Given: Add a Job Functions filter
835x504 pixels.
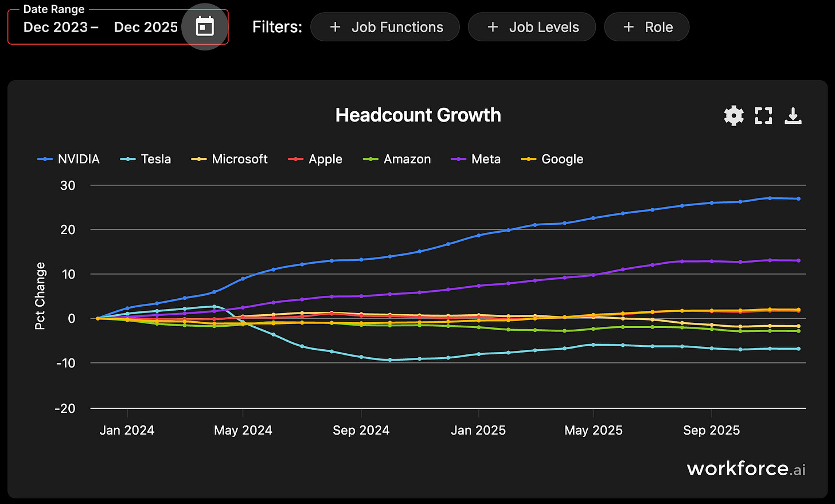Looking at the screenshot, I should coord(385,27).
